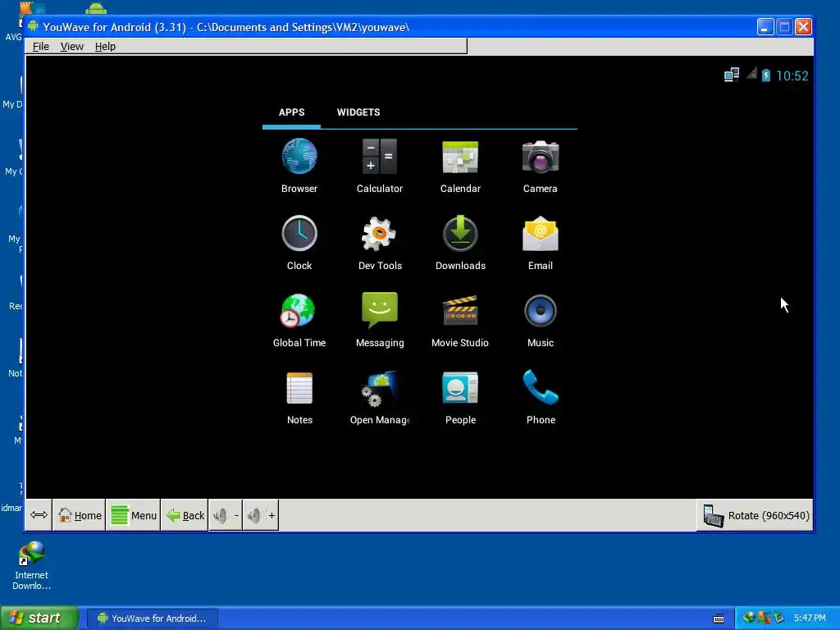Click the Home button in YouWave toolbar
Screen dimensions: 840x630
click(80, 515)
